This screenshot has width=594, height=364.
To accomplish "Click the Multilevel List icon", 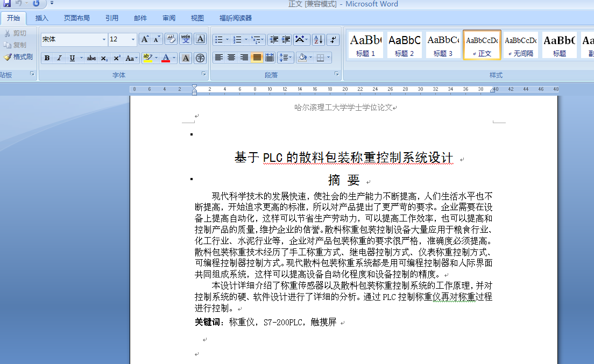I will click(257, 39).
